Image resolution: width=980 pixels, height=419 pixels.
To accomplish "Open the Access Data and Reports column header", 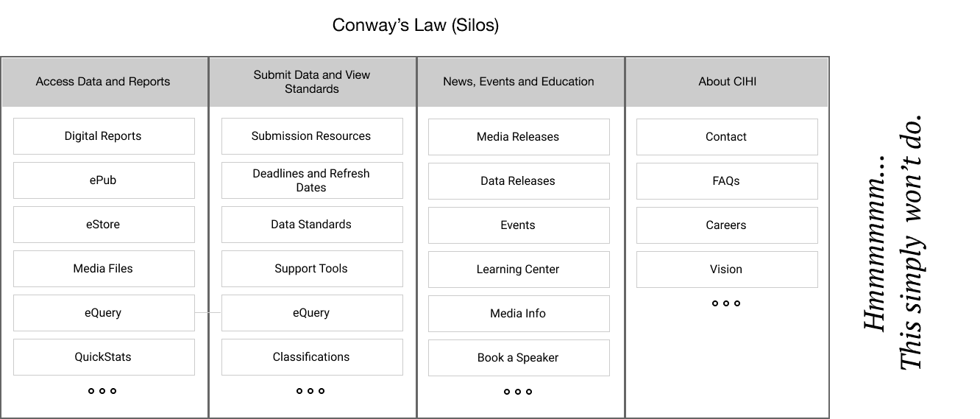I will coord(103,82).
